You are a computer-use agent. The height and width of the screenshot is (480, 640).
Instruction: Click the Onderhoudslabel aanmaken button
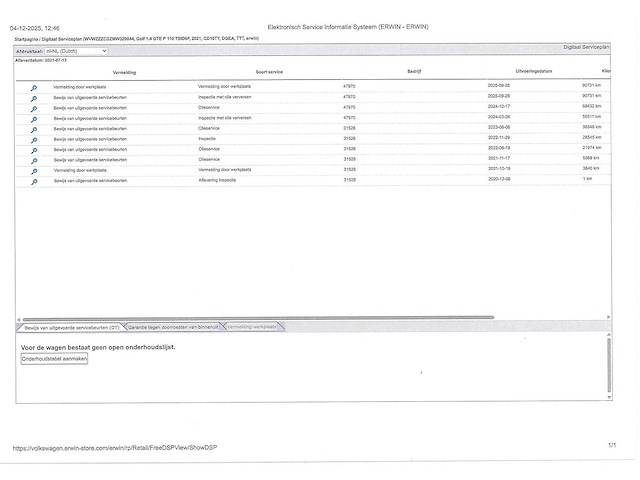54,359
